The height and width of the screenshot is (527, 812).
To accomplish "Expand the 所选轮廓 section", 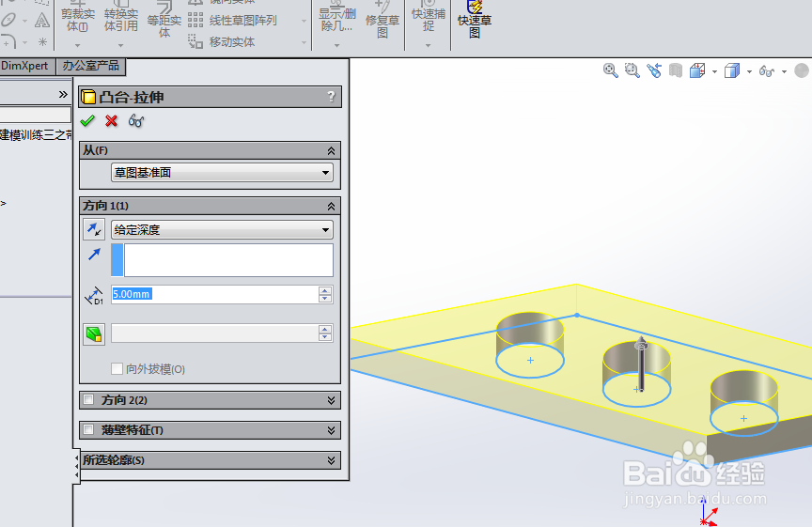I will click(331, 460).
